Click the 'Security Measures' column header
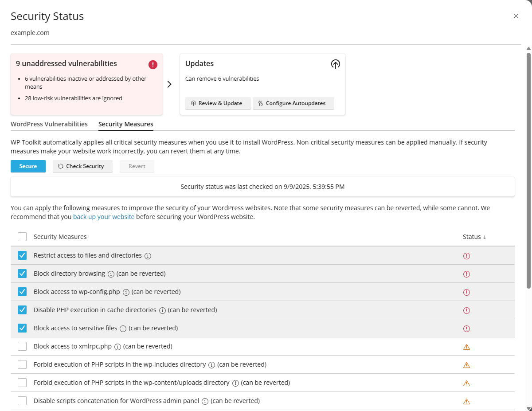 60,237
